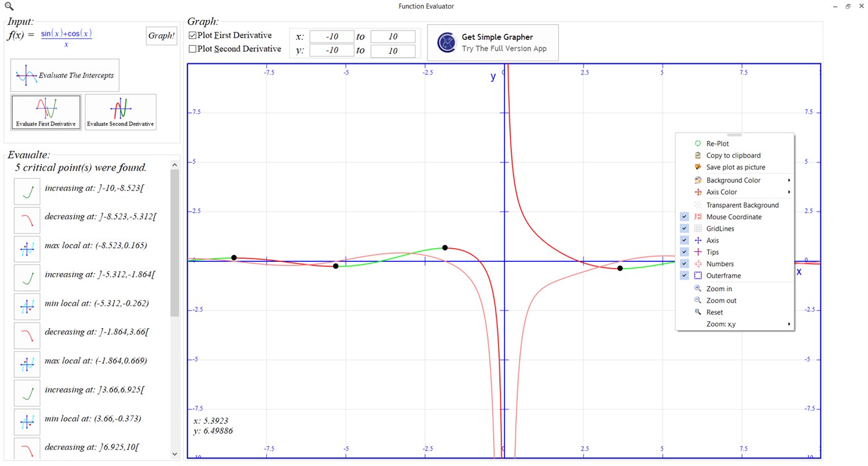Click the Zoom in icon in the context menu
This screenshot has width=868, height=466.
(697, 289)
